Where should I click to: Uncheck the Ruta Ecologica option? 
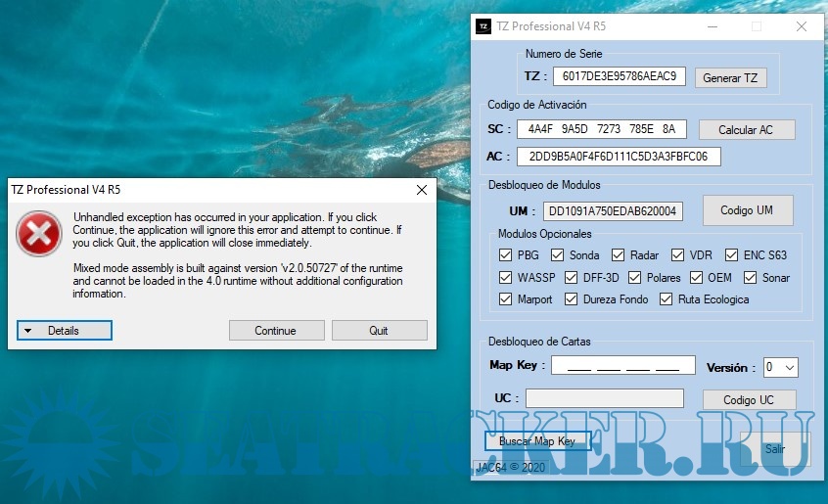pos(667,299)
